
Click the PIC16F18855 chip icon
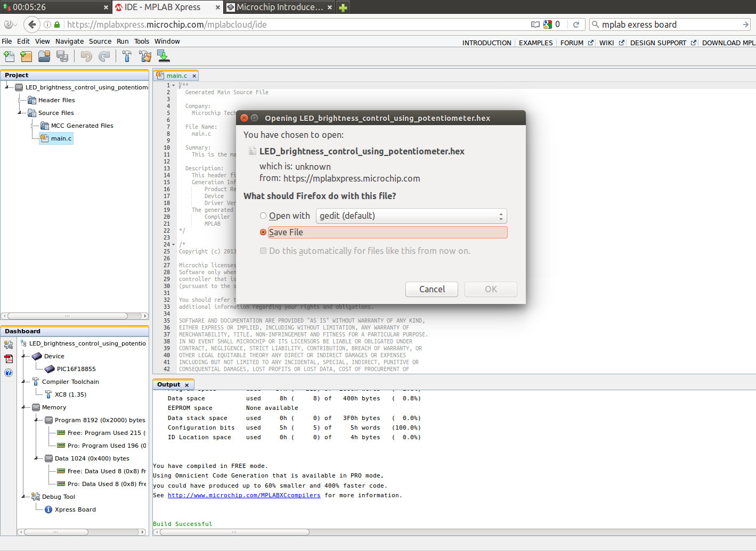pos(50,369)
